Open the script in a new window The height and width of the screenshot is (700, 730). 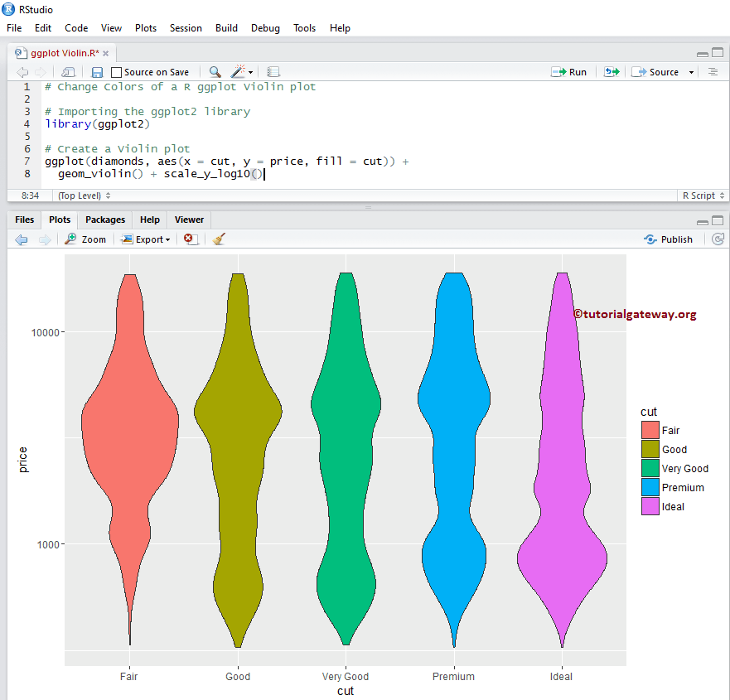point(68,72)
